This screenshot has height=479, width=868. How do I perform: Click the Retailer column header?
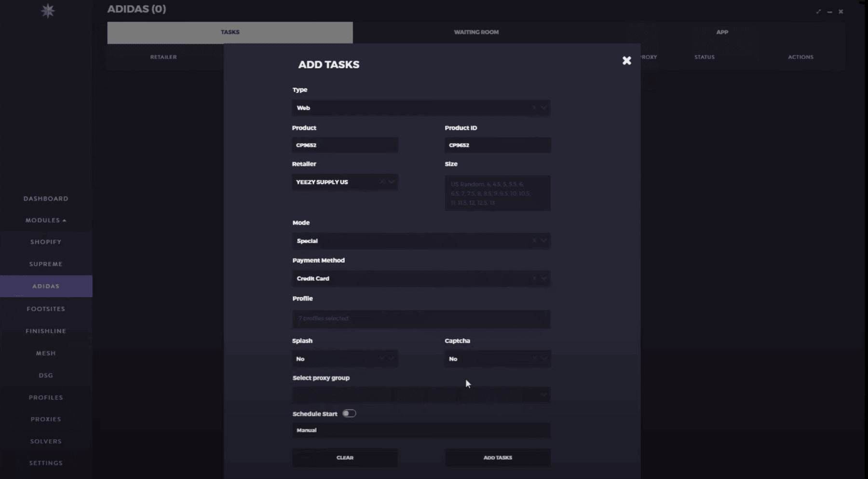tap(163, 57)
